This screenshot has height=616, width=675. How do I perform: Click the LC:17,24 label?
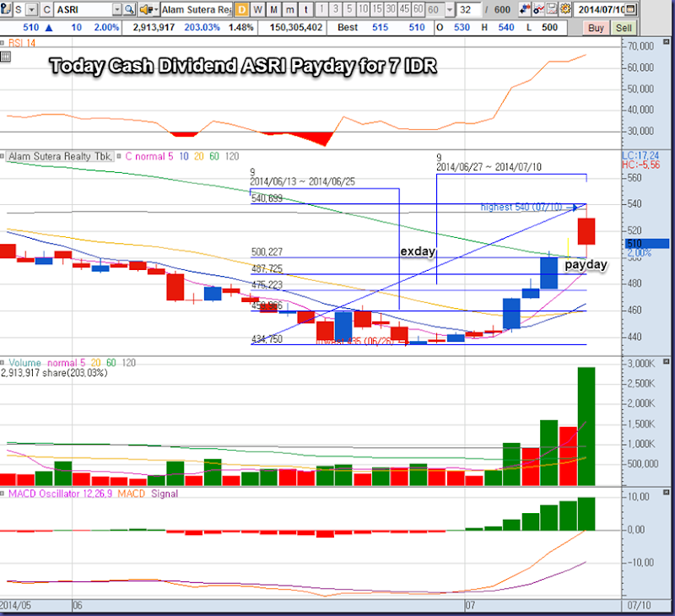640,155
